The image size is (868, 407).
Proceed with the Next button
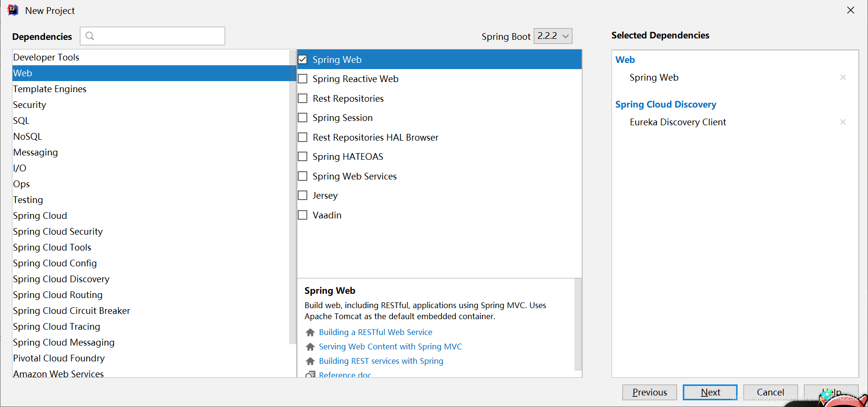pyautogui.click(x=710, y=392)
